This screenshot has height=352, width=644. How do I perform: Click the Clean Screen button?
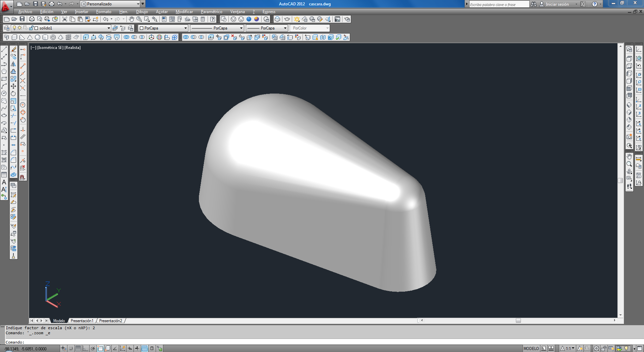pyautogui.click(x=640, y=348)
